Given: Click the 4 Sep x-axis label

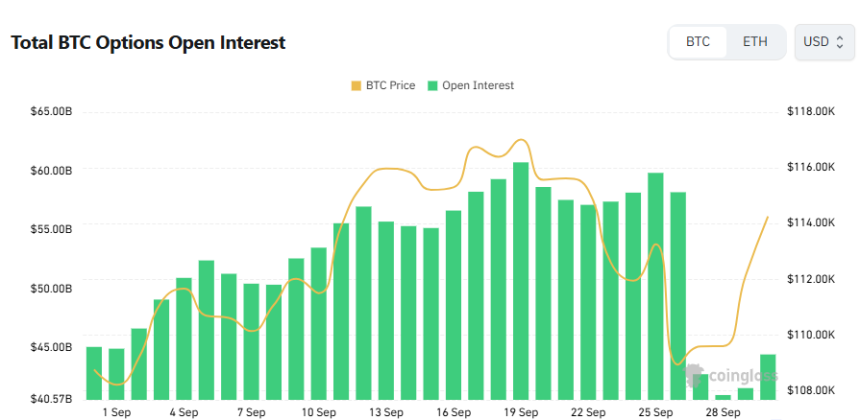Looking at the screenshot, I should pyautogui.click(x=183, y=411).
